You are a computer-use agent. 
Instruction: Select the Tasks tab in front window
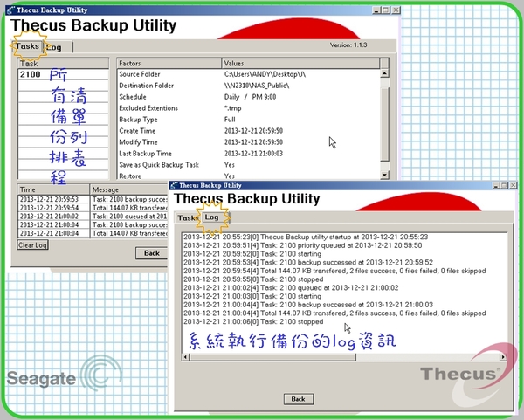188,217
